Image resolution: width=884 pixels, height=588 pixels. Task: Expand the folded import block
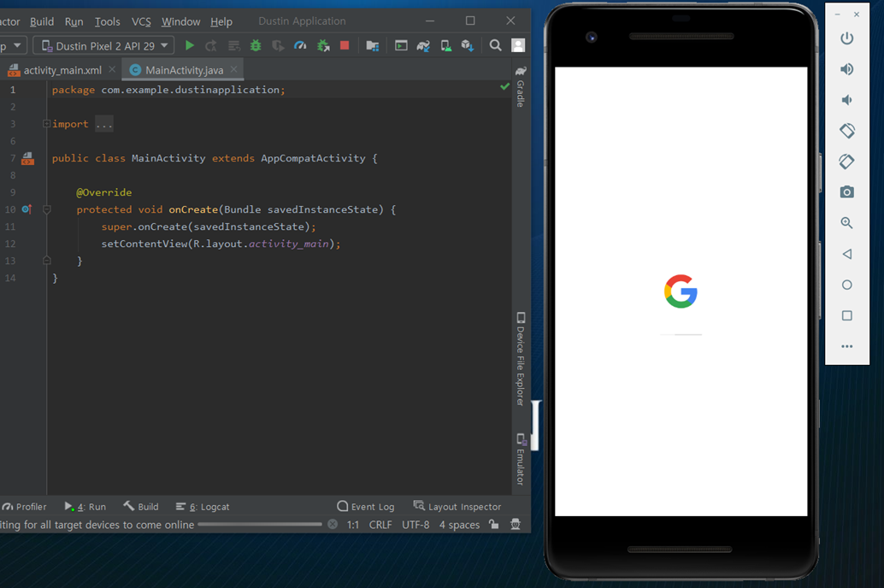pyautogui.click(x=47, y=123)
